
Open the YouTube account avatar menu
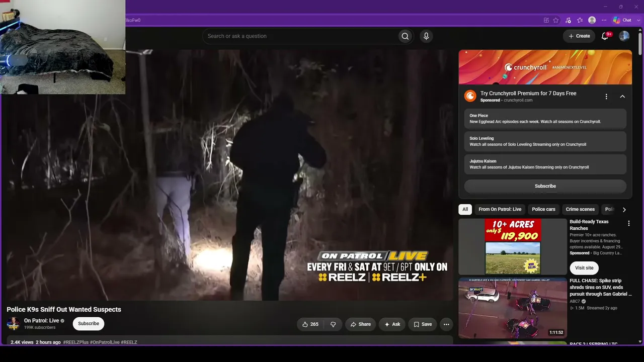tap(624, 36)
